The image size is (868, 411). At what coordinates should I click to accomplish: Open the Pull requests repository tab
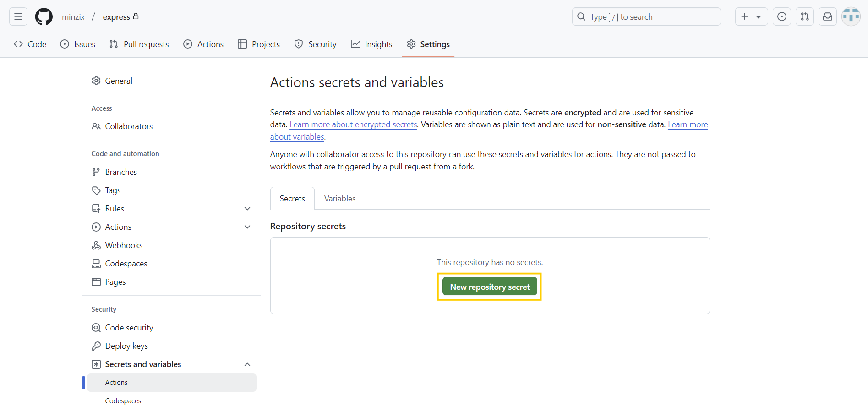(x=139, y=44)
